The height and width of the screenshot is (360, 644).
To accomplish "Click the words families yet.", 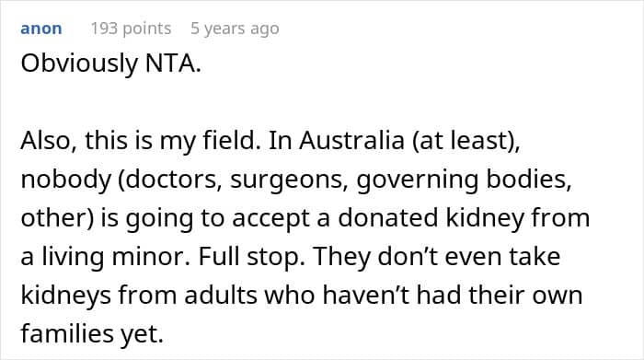I will pyautogui.click(x=92, y=333).
